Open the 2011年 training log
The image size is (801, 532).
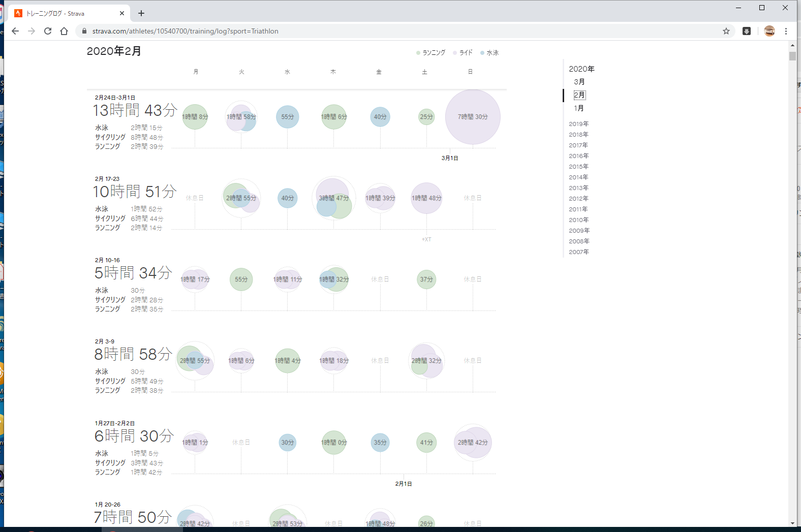(578, 209)
